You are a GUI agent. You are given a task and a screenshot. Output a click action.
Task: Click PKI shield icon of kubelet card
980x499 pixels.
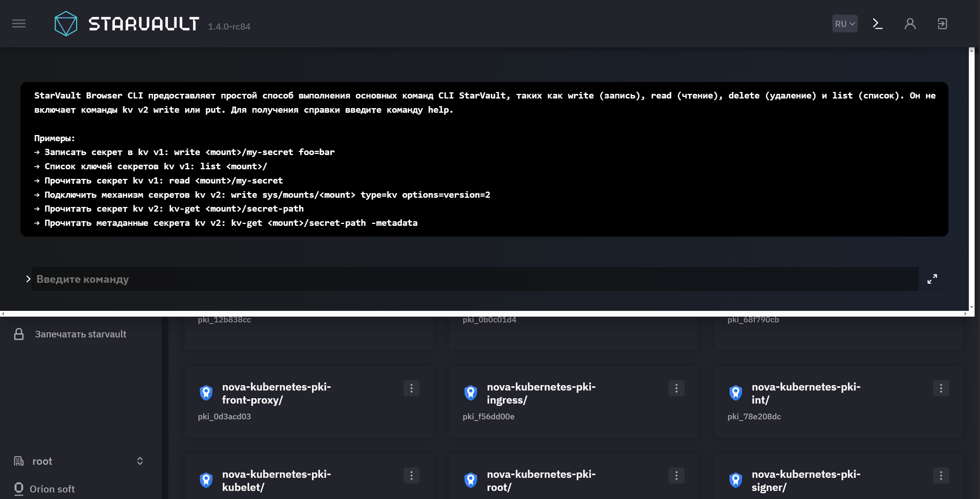tap(206, 480)
